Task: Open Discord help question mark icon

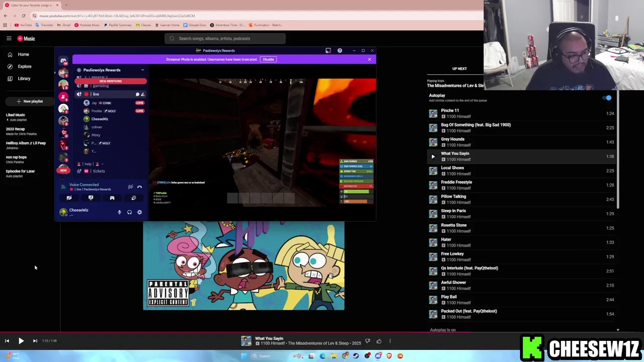Action: [340, 51]
